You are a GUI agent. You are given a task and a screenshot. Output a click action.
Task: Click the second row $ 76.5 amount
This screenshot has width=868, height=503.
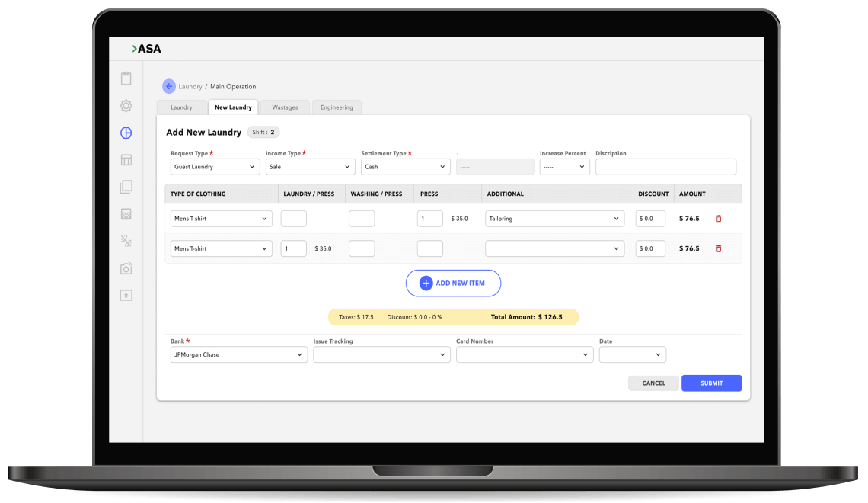(x=689, y=248)
